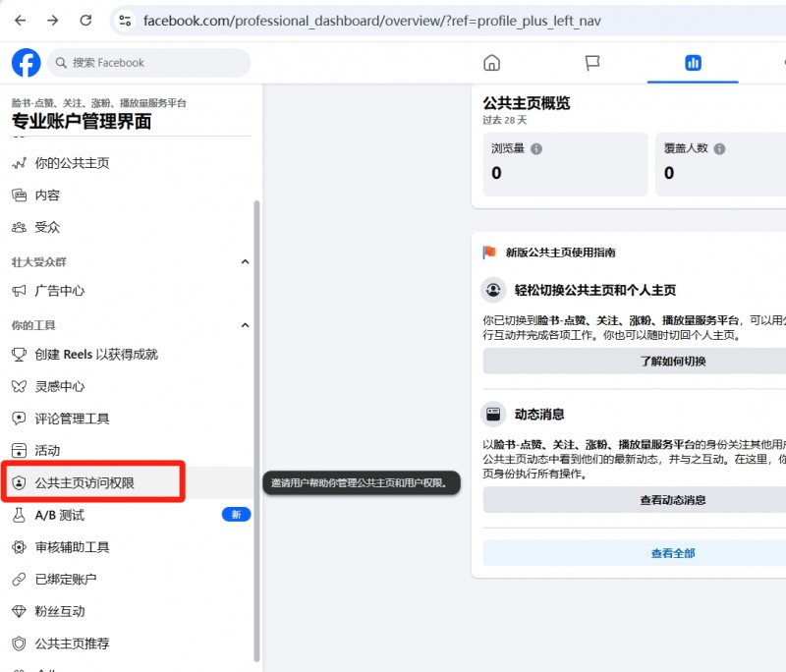Select the professional dashboard chart tab
This screenshot has width=786, height=672.
coord(693,63)
